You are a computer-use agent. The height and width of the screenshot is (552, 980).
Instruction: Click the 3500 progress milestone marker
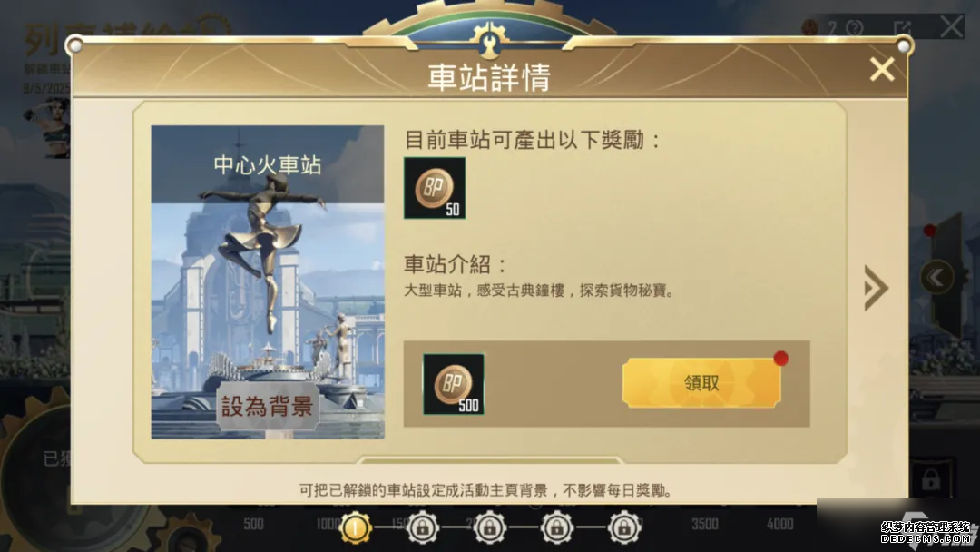pos(704,524)
